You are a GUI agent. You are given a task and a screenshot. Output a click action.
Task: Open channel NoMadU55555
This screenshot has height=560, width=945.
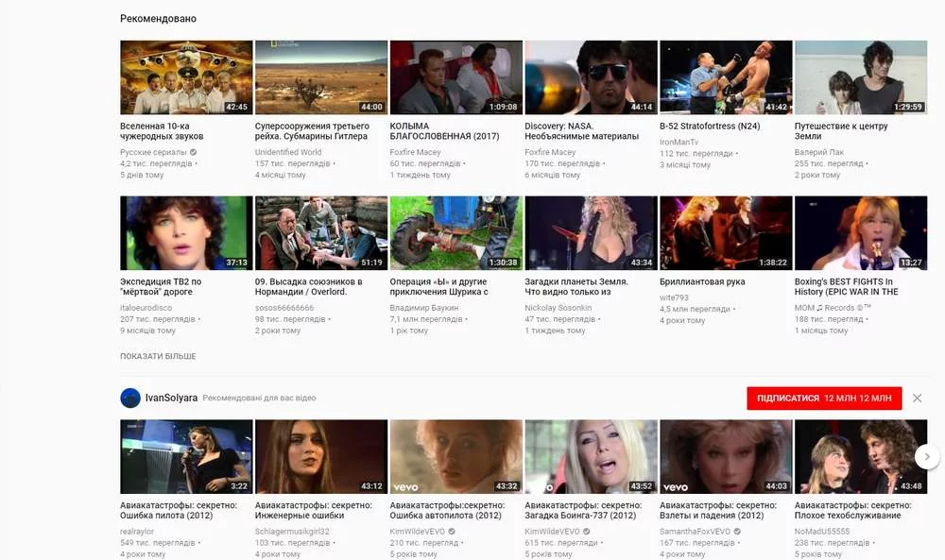pos(822,532)
